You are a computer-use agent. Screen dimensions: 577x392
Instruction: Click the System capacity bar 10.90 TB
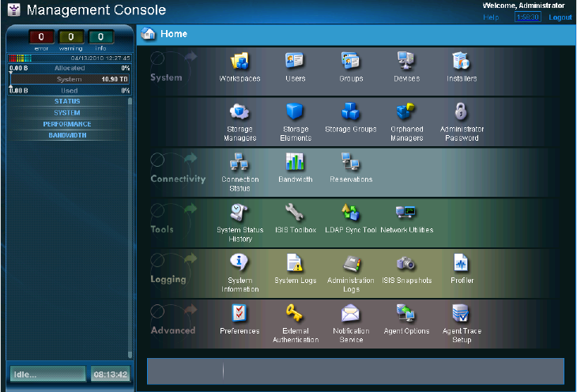point(70,79)
